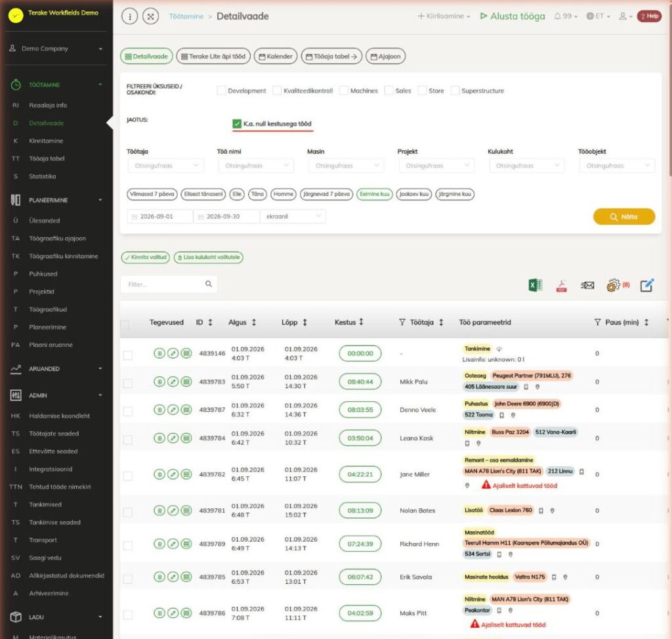Screen dimensions: 672x639
Task: Click edit pencil icon for row 4839783
Action: tap(173, 382)
